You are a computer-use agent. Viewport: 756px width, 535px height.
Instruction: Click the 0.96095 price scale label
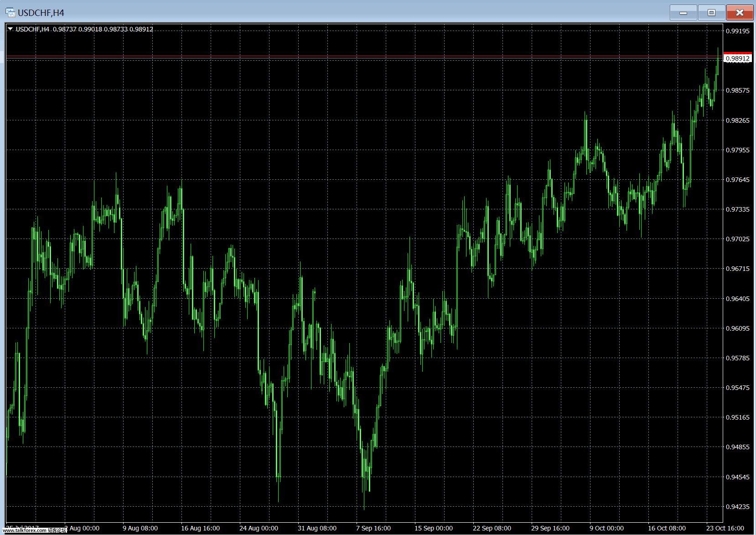(x=737, y=328)
